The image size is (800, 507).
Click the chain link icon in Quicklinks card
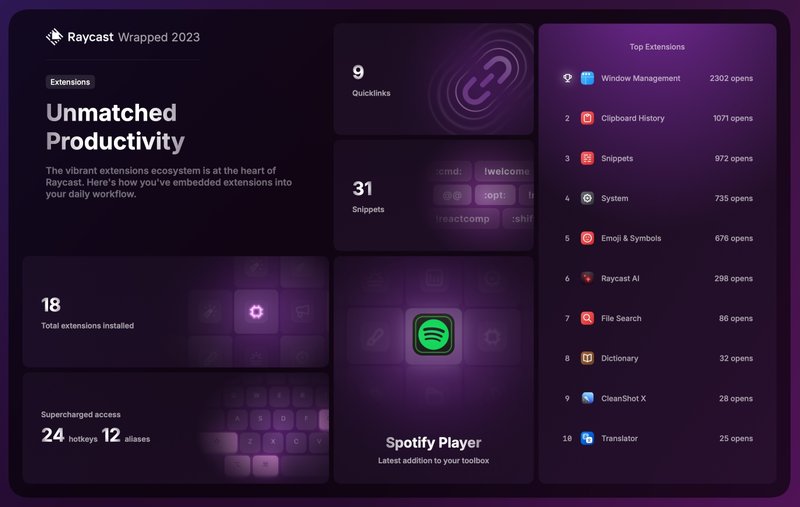[487, 80]
